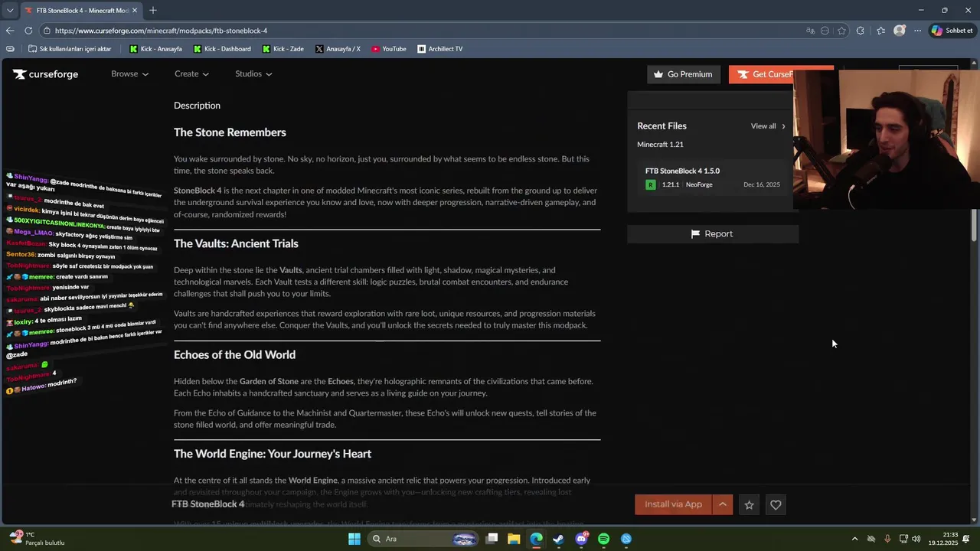Open the Studios dropdown menu
Image resolution: width=980 pixels, height=551 pixels.
coord(253,73)
